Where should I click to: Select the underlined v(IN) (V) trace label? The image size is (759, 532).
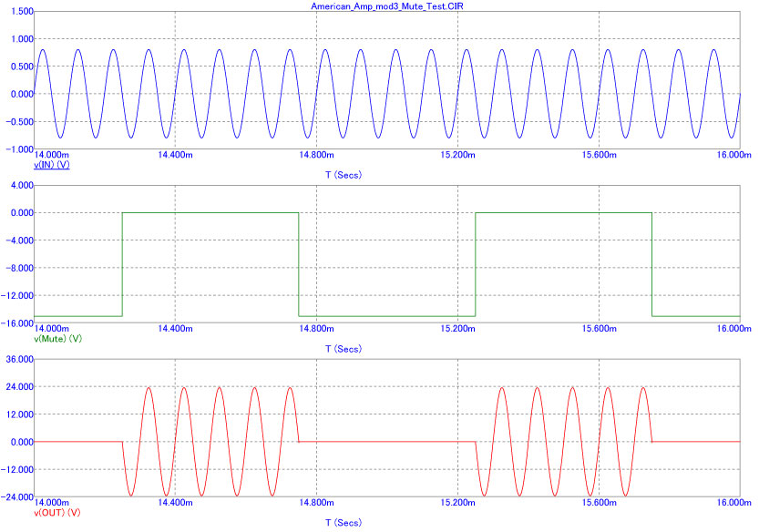point(52,165)
